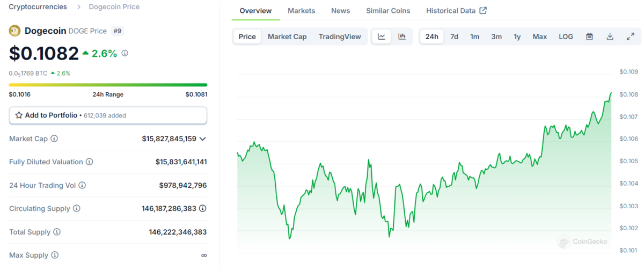The width and height of the screenshot is (644, 270).
Task: Click the $0.1016 range low value
Action: tap(20, 94)
